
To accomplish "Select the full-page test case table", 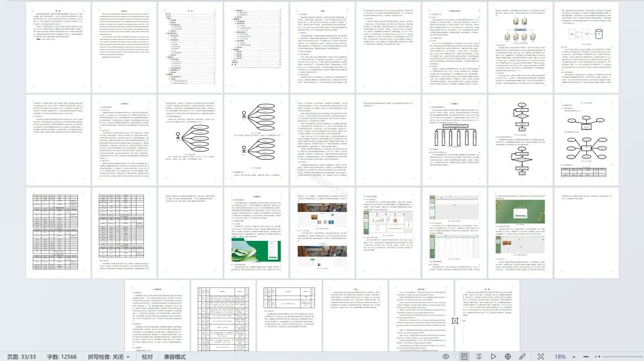I will click(x=223, y=316).
